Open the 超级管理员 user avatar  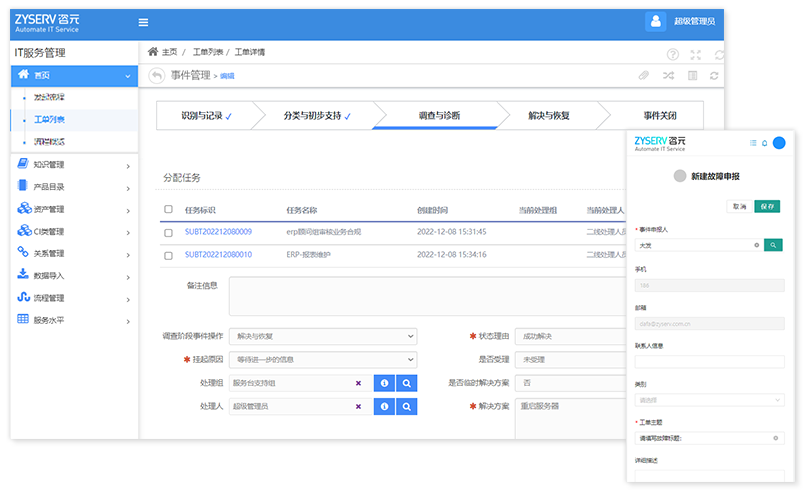coord(655,22)
